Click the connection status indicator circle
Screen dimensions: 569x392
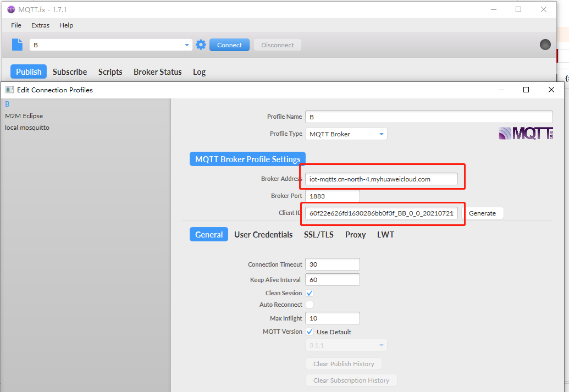point(545,45)
